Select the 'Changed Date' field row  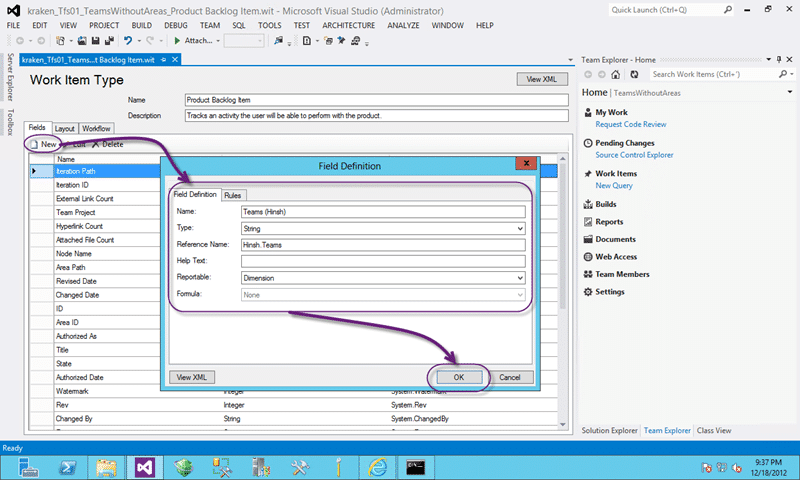pos(78,295)
